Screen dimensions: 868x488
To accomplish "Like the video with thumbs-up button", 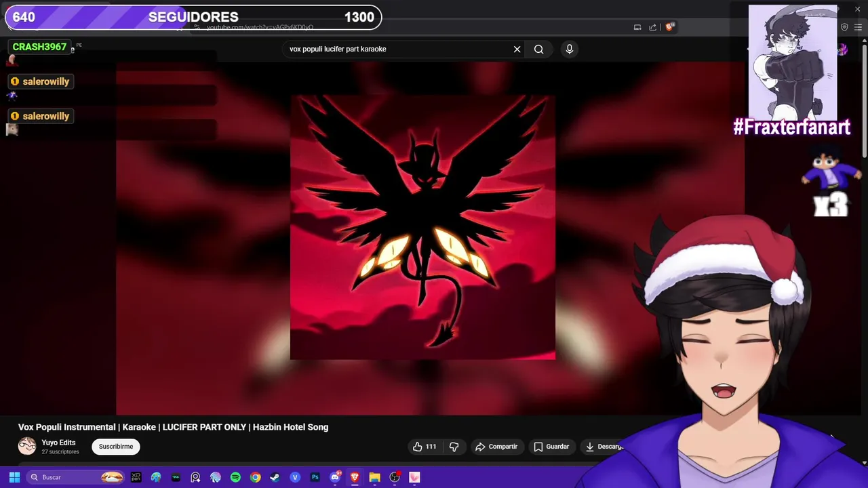I will [425, 447].
